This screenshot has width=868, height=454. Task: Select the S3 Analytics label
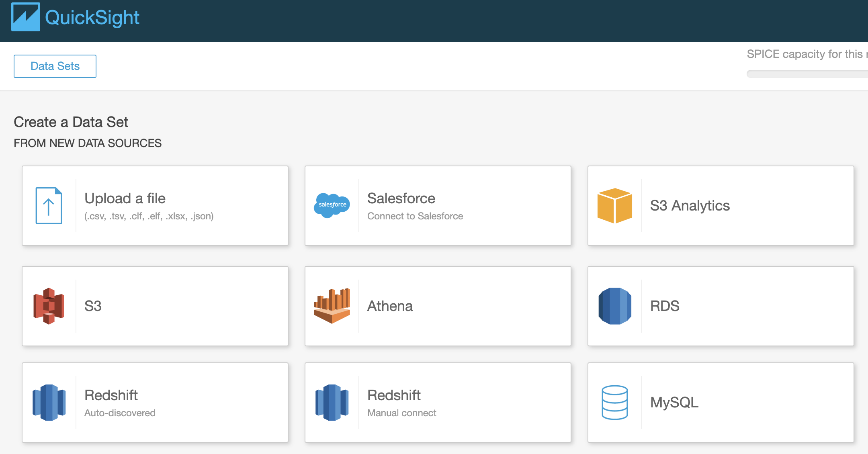point(690,206)
